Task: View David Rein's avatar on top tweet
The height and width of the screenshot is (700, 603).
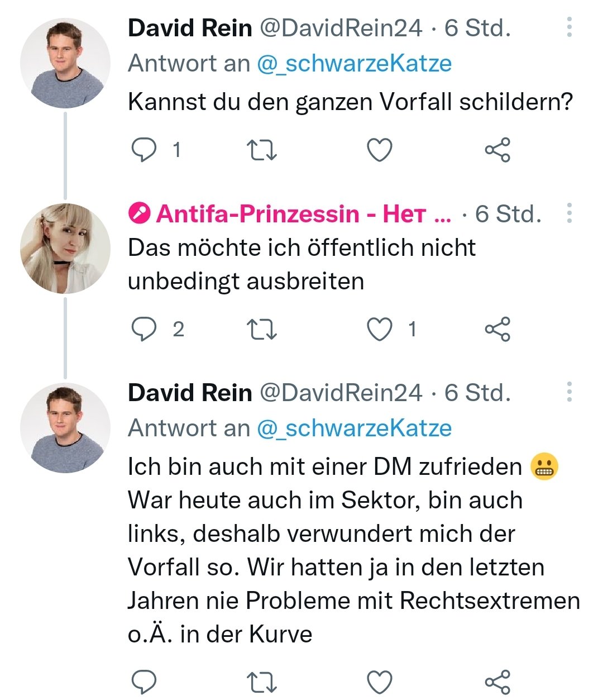Action: point(65,63)
